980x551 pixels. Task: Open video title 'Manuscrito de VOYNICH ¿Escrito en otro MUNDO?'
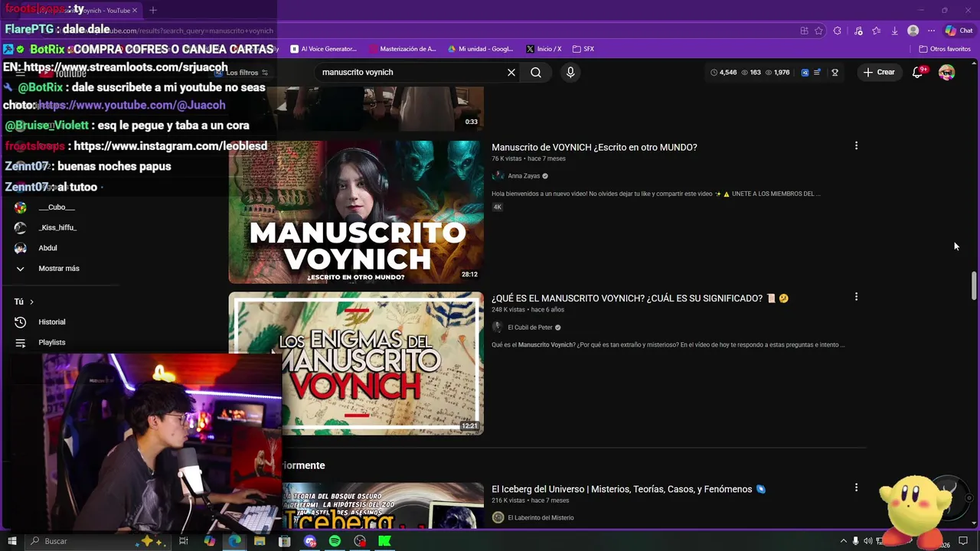[594, 147]
